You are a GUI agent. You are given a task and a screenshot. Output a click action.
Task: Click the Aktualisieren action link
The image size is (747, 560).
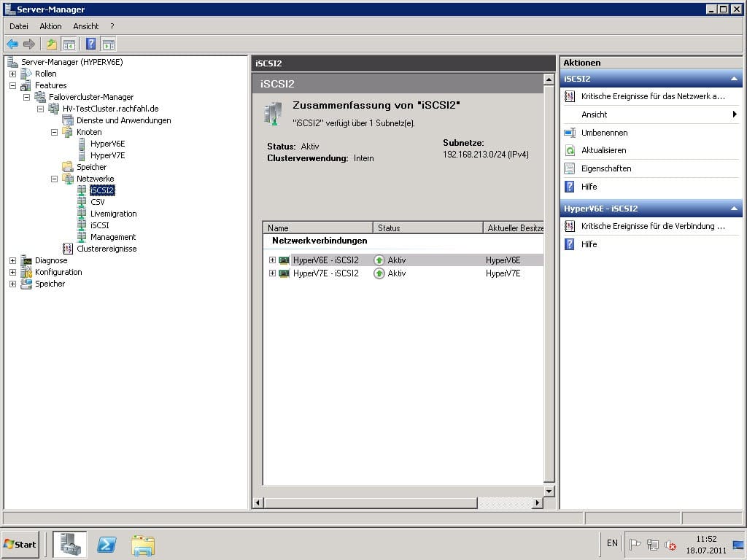[x=603, y=150]
